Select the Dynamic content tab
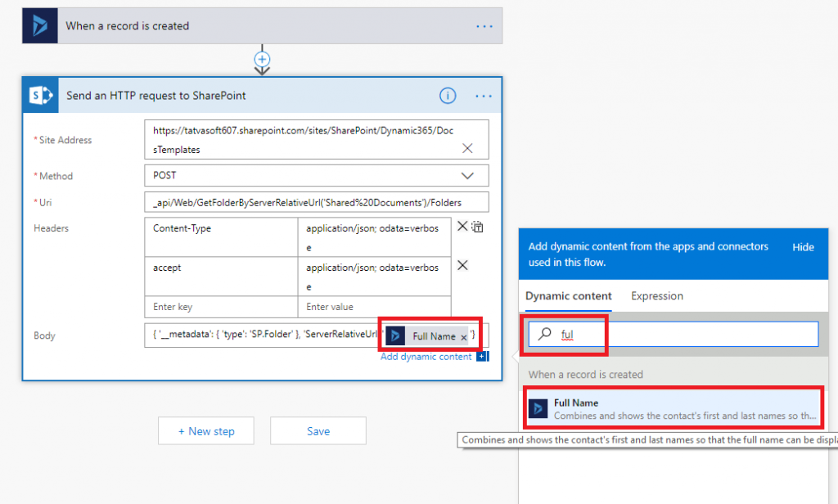This screenshot has height=504, width=838. [568, 296]
